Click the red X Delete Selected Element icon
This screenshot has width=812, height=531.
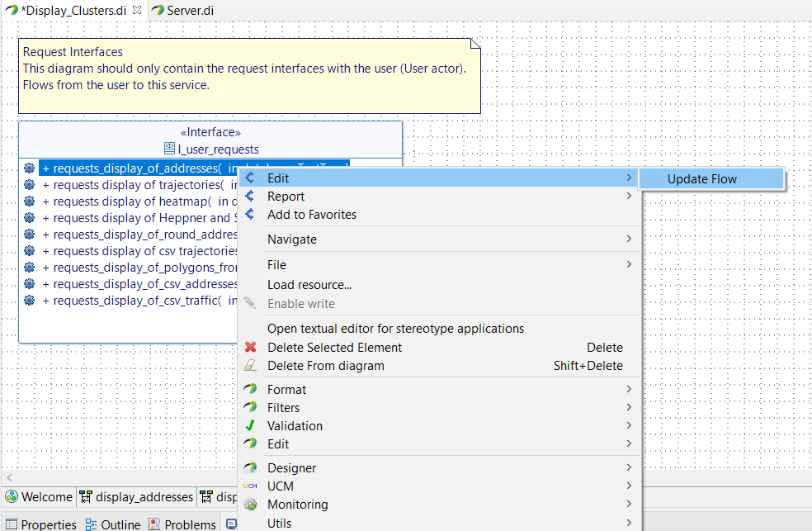(251, 347)
